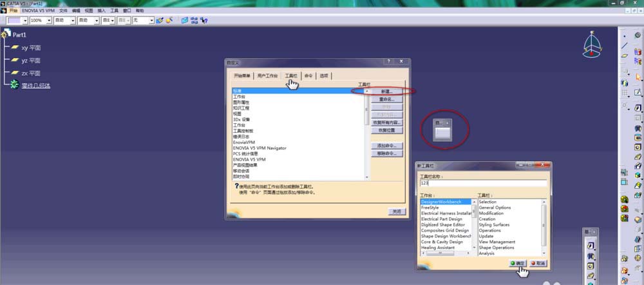This screenshot has height=285, width=644.
Task: Click 恢复所有内容... button
Action: coord(386,123)
